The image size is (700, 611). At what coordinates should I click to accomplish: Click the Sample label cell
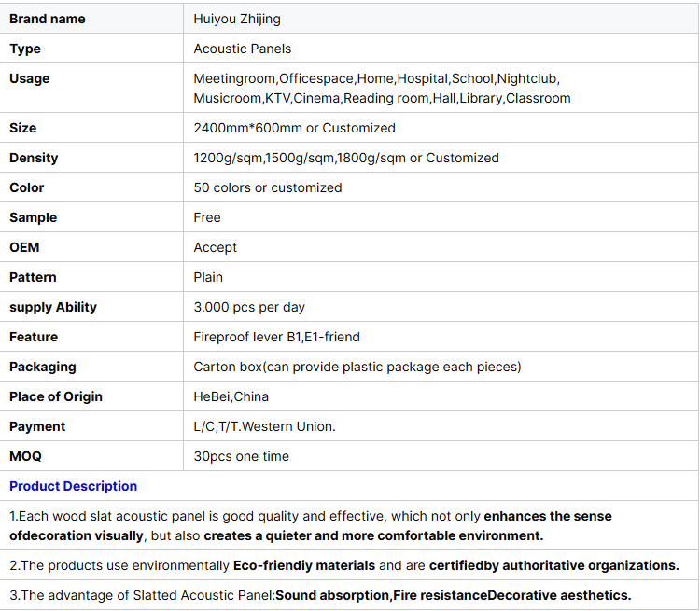33,217
